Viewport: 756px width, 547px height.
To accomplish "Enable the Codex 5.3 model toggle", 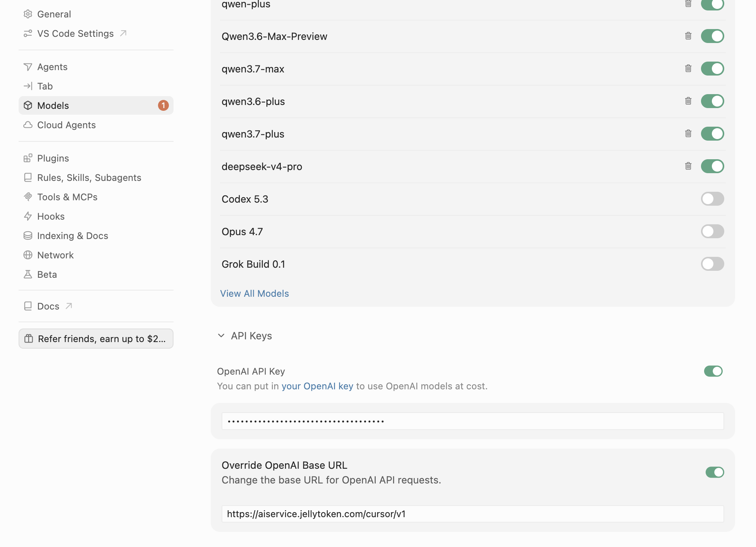I will tap(712, 199).
